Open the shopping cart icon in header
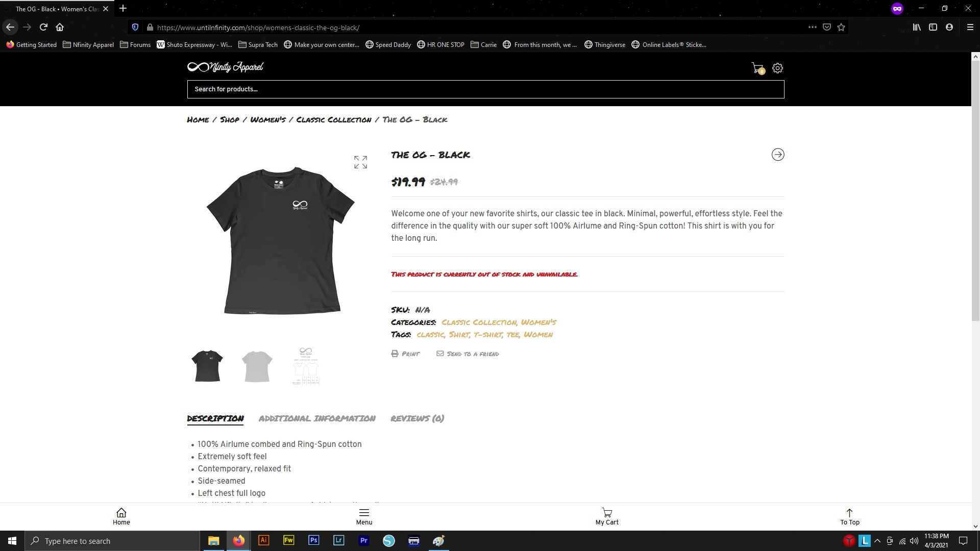The width and height of the screenshot is (980, 551). click(x=758, y=68)
